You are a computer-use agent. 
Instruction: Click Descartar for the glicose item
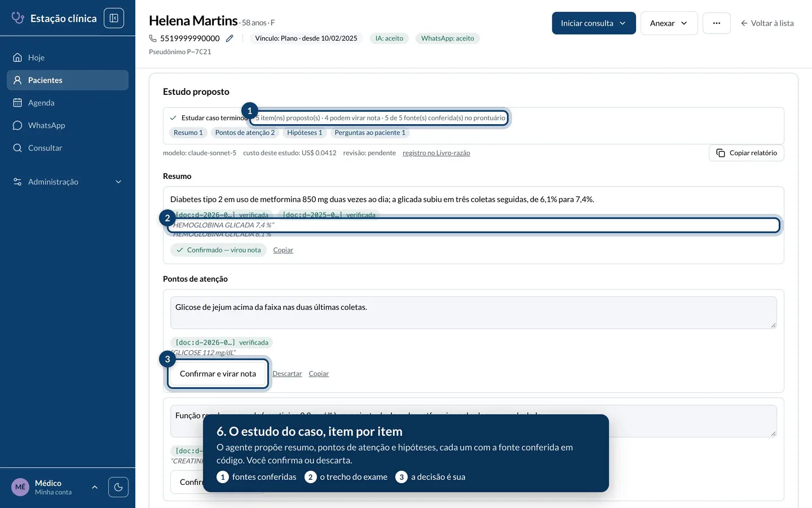click(287, 374)
